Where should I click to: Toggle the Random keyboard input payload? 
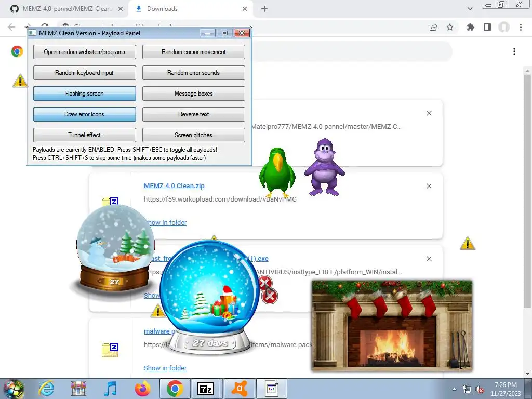[85, 73]
